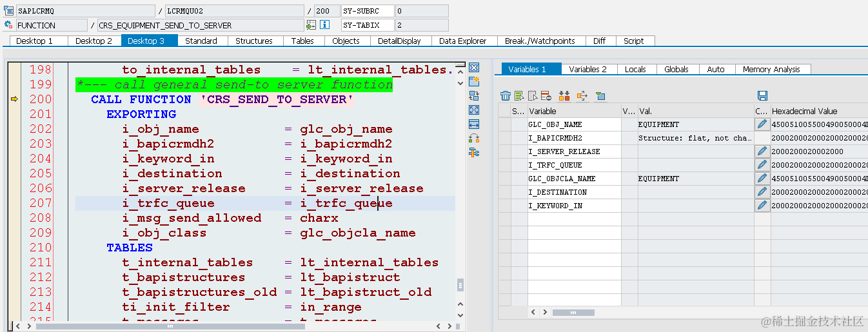Image resolution: width=868 pixels, height=332 pixels.
Task: Click the horizontal resize tool icon beside the editor
Action: tap(474, 124)
